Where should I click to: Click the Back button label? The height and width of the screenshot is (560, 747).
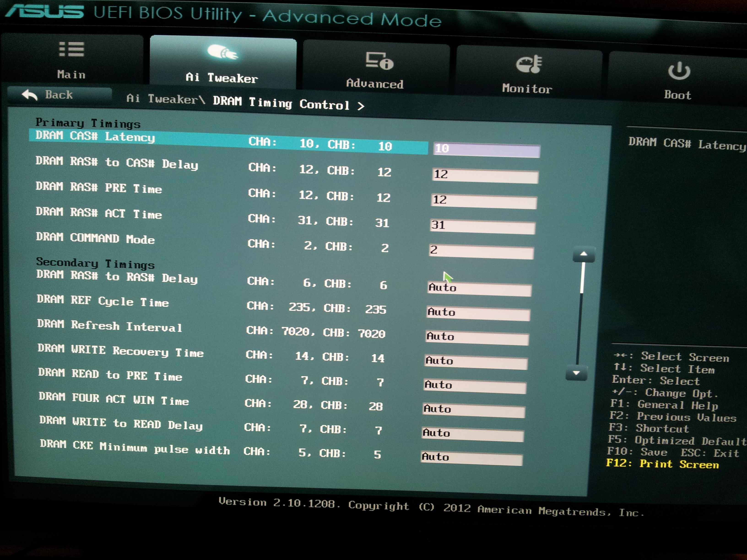pos(59,94)
